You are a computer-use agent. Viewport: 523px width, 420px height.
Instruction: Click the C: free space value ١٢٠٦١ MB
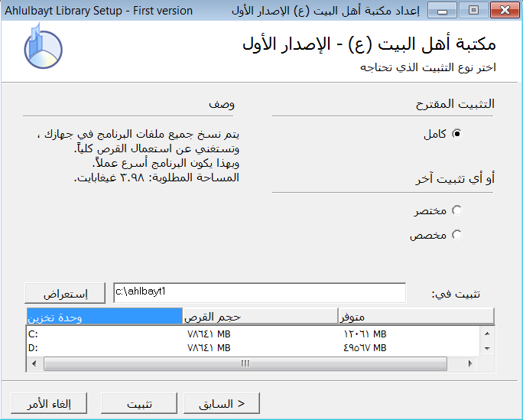[365, 334]
